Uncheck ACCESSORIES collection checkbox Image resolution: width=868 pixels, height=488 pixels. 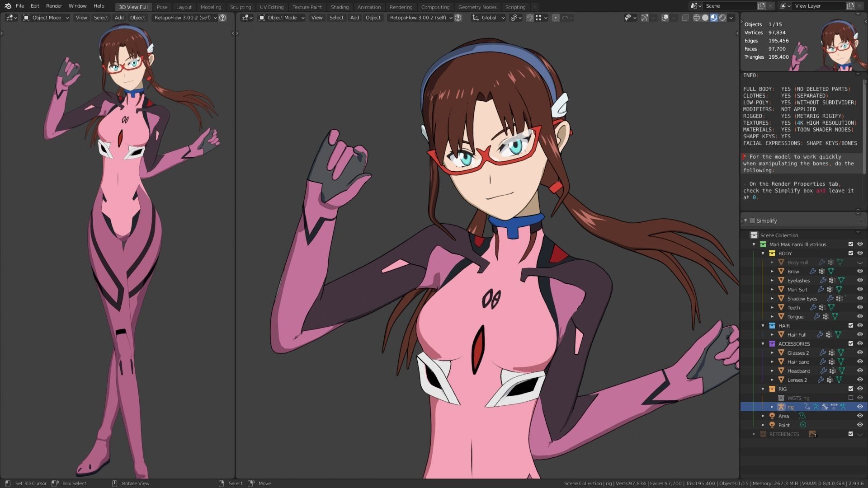851,343
